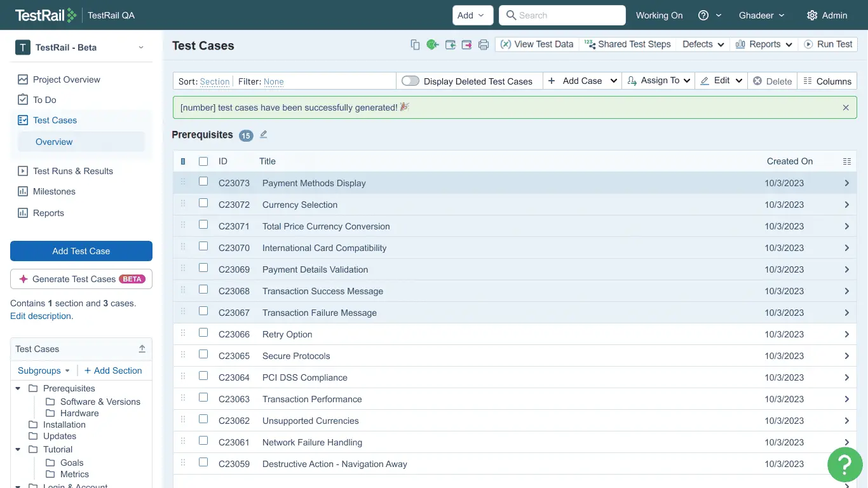The width and height of the screenshot is (868, 488).
Task: Click the import cases icon
Action: 451,44
